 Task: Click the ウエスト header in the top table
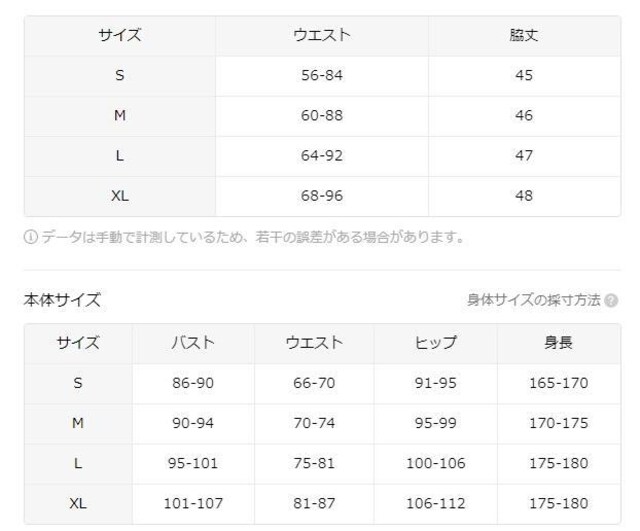click(x=322, y=36)
